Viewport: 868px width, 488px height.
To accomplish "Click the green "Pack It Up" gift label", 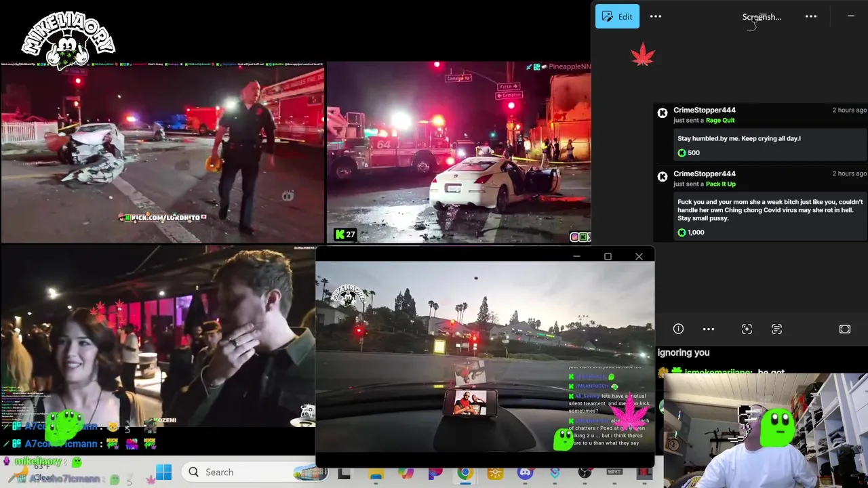I will tap(721, 184).
